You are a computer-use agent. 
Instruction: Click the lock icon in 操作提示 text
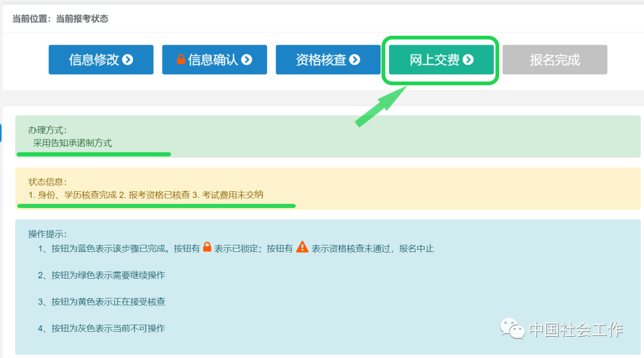point(208,247)
